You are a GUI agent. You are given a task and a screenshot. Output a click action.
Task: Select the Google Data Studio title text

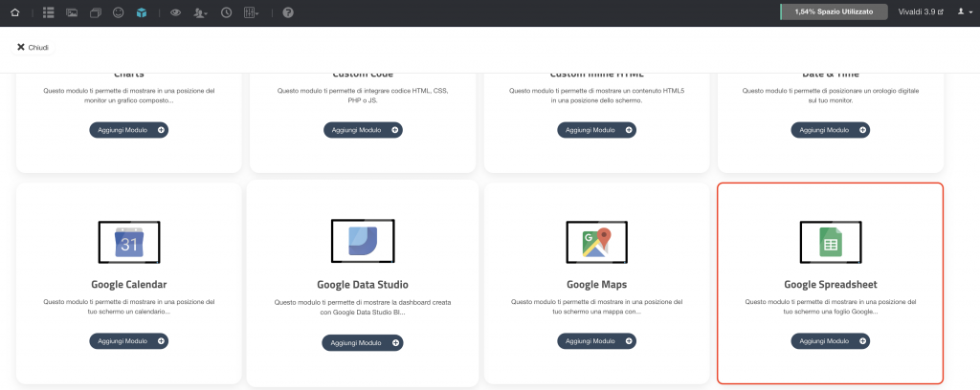(x=363, y=285)
